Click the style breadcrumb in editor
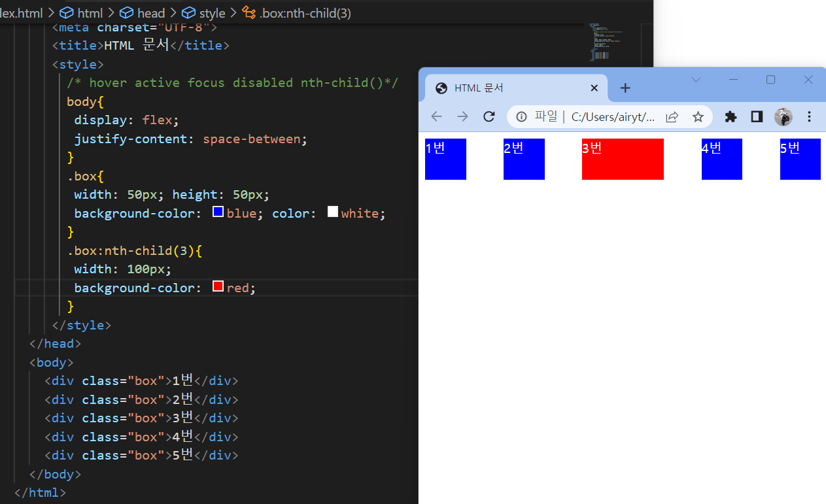This screenshot has height=504, width=826. pyautogui.click(x=203, y=13)
